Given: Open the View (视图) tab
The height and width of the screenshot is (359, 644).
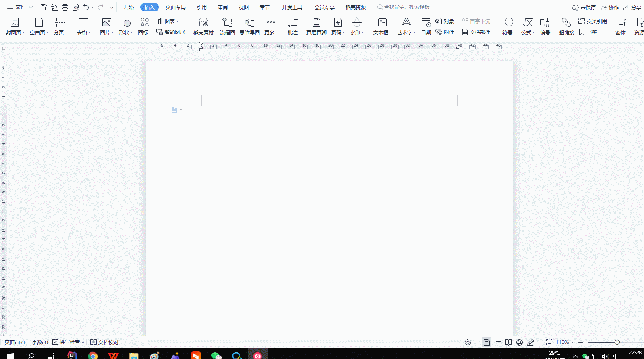Looking at the screenshot, I should pyautogui.click(x=244, y=7).
